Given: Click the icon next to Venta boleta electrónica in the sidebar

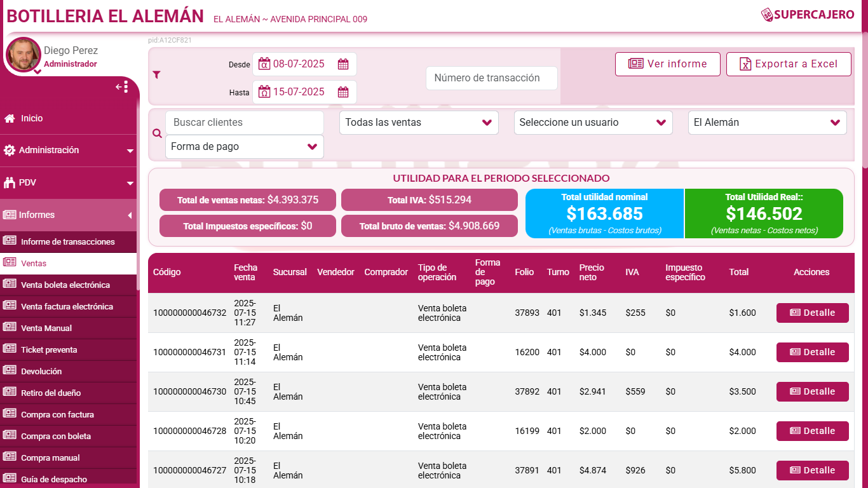Looking at the screenshot, I should [x=10, y=284].
